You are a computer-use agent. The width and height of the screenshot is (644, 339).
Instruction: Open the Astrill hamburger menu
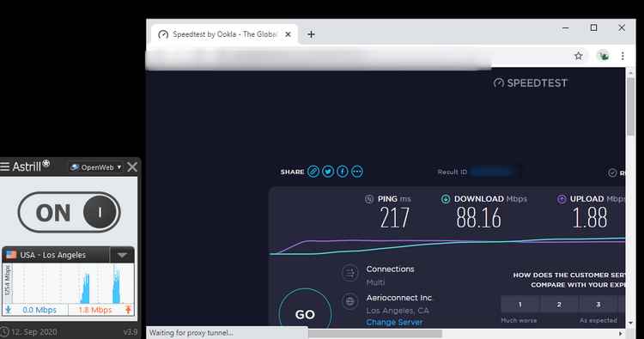tap(5, 166)
